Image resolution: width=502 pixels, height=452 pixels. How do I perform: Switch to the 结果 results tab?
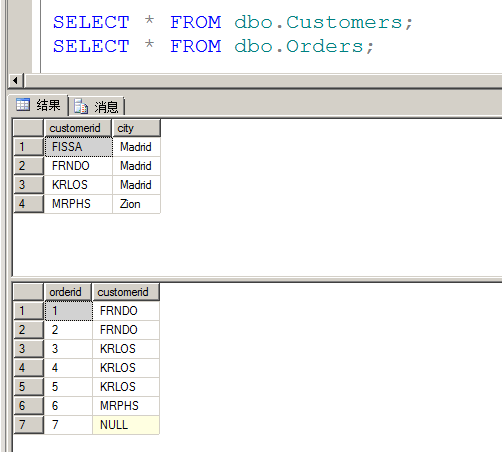(x=38, y=105)
